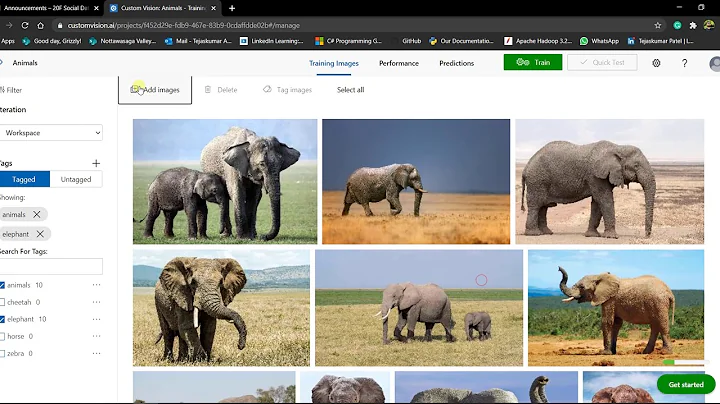Open the Apache Hadoop bookmark
720x404 pixels.
tap(538, 41)
